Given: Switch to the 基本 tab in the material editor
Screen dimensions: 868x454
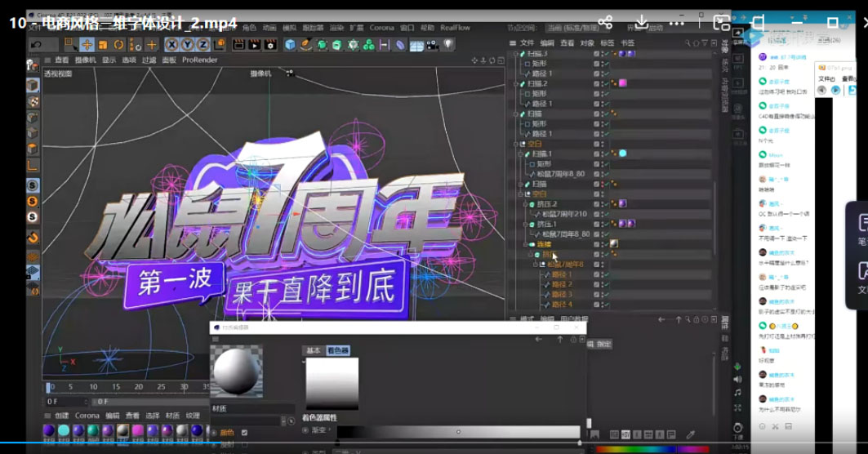Looking at the screenshot, I should click(314, 350).
